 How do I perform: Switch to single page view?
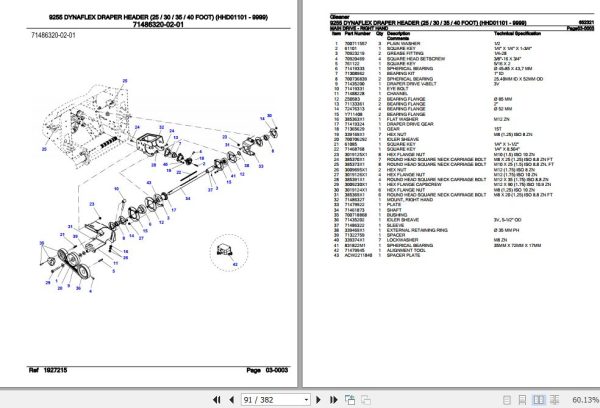(x=507, y=400)
